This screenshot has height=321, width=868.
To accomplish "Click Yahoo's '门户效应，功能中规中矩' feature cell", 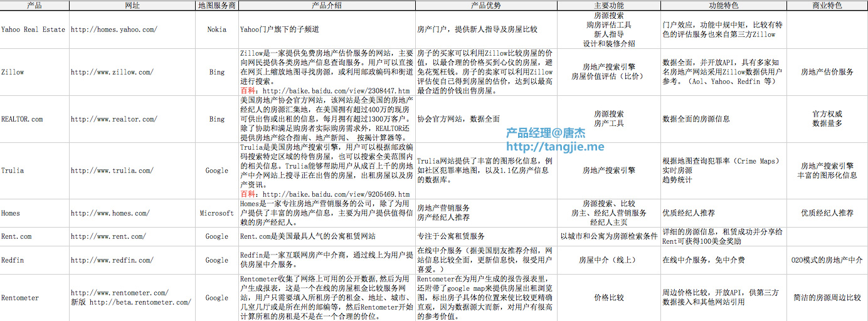I will [x=724, y=29].
